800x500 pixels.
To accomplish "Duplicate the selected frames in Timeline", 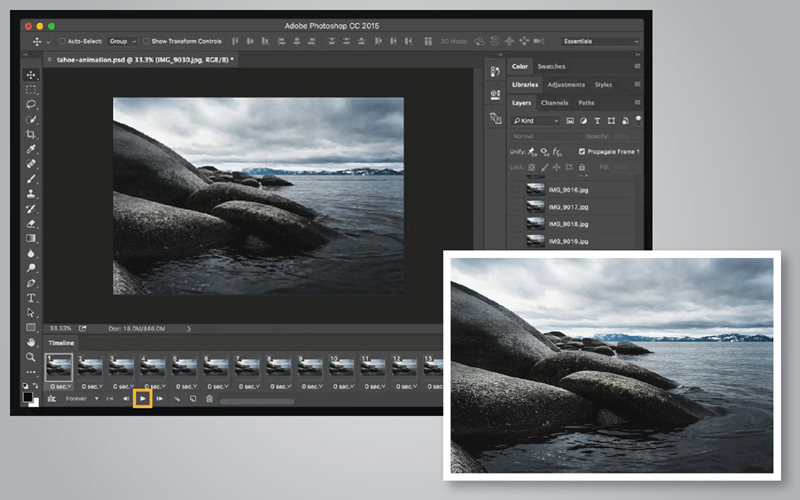I will tap(193, 398).
